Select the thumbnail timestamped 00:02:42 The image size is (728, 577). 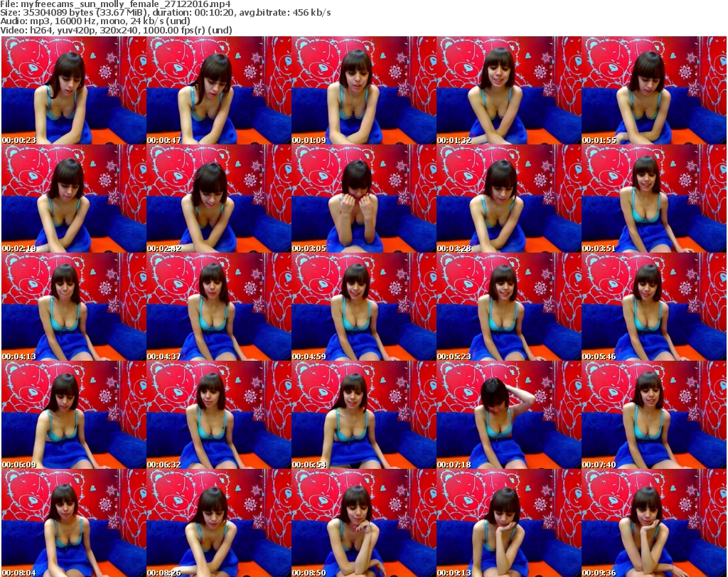219,198
